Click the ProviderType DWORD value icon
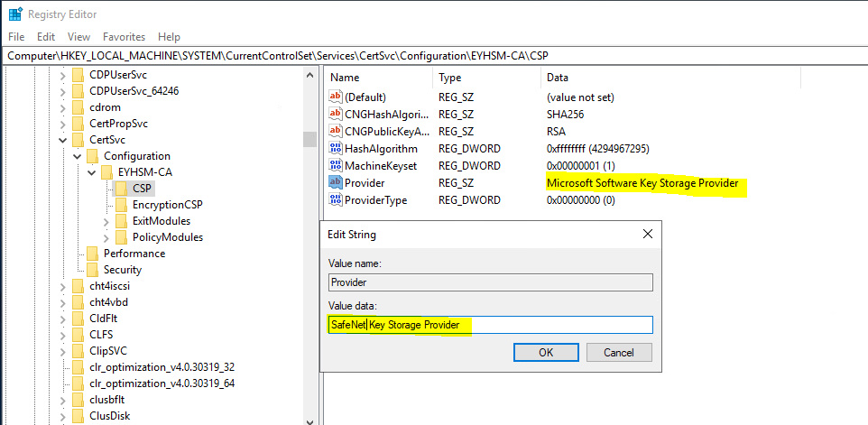The width and height of the screenshot is (868, 425). click(x=336, y=199)
